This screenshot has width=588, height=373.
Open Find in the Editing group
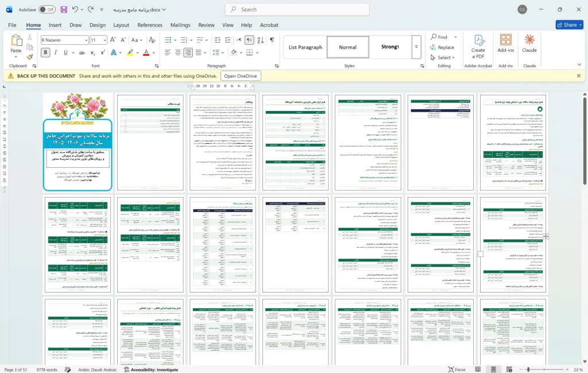(x=439, y=37)
